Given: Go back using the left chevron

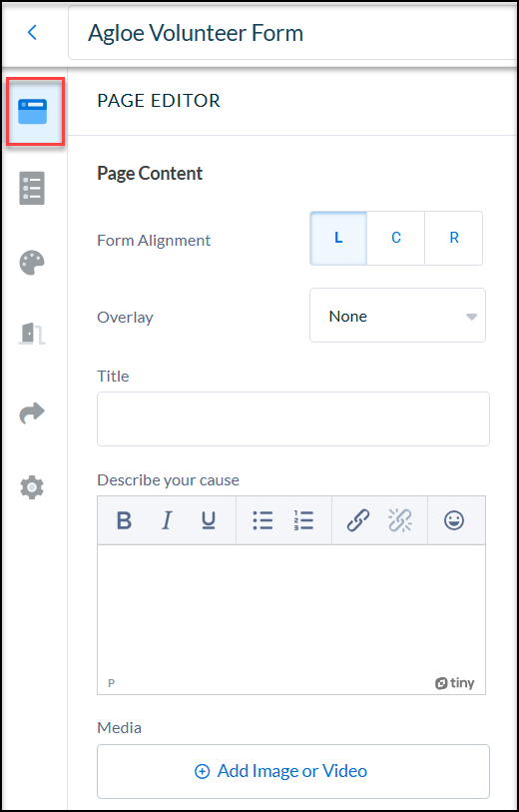Looking at the screenshot, I should point(32,33).
